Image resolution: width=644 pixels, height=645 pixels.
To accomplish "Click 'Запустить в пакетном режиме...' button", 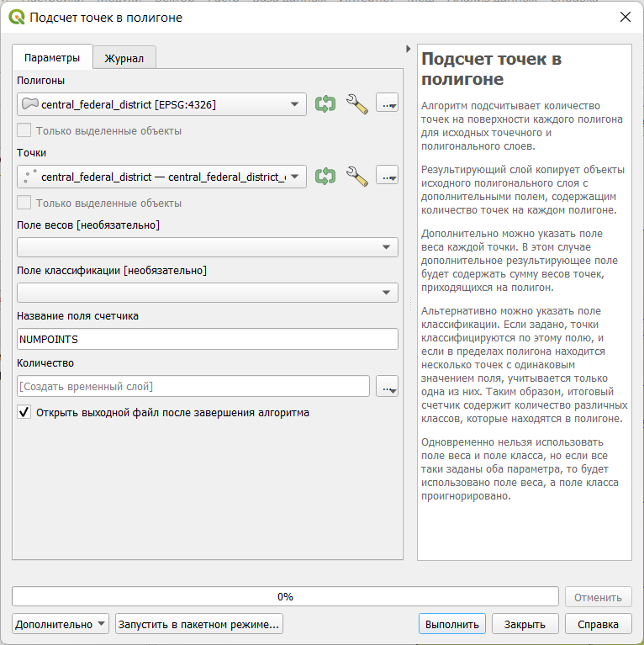I will (199, 624).
